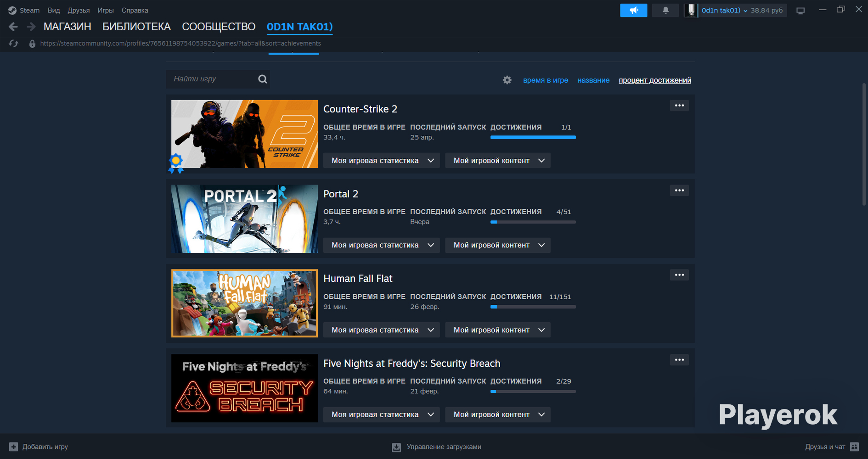Open the Игры menu
Image resolution: width=868 pixels, height=459 pixels.
(106, 10)
